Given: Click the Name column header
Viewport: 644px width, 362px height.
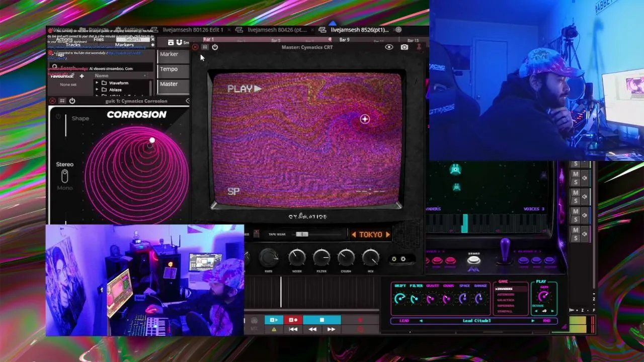Looking at the screenshot, I should click(x=102, y=76).
